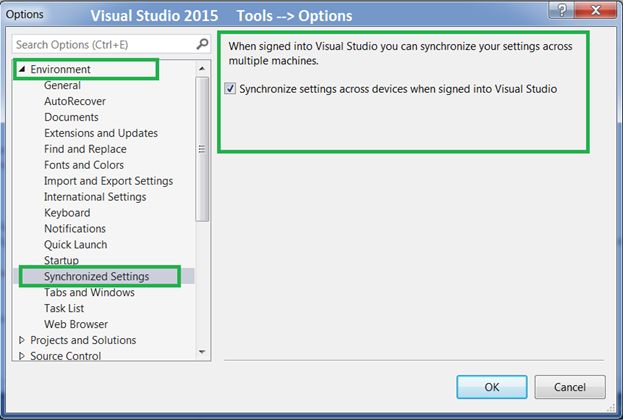Image resolution: width=623 pixels, height=420 pixels.
Task: Open Startup options
Action: (x=61, y=260)
